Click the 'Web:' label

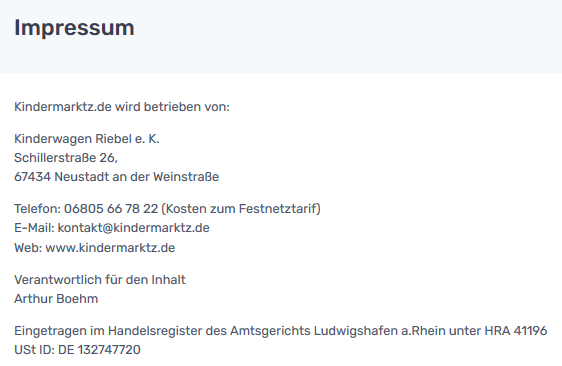[x=28, y=248]
